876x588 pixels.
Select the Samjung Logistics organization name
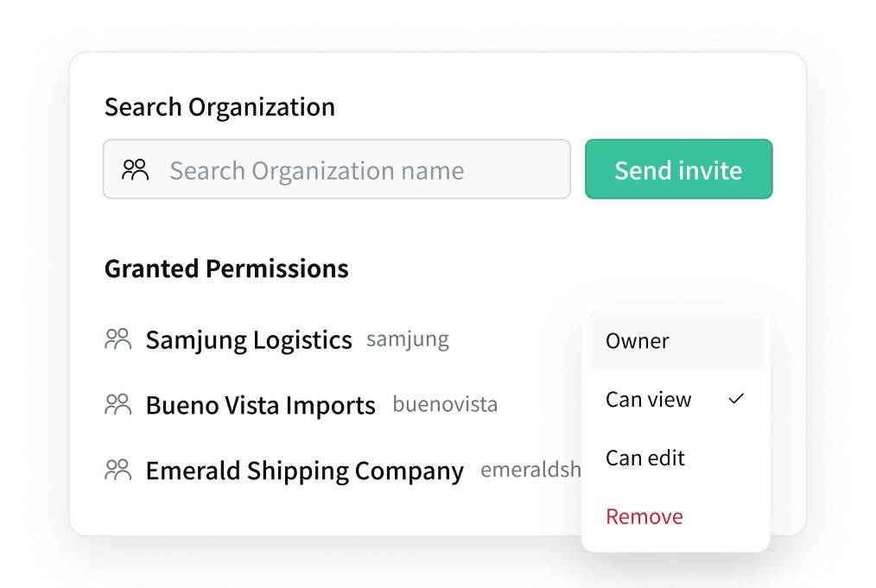pos(249,340)
